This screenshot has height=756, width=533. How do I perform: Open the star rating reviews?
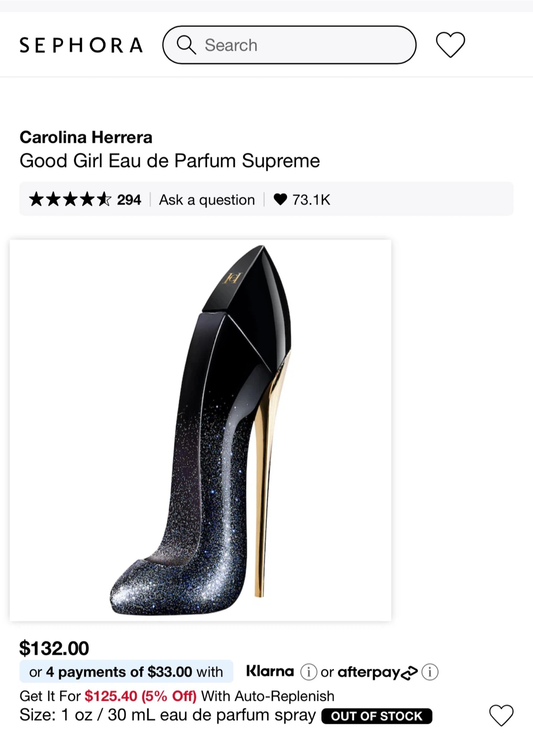[x=70, y=199]
